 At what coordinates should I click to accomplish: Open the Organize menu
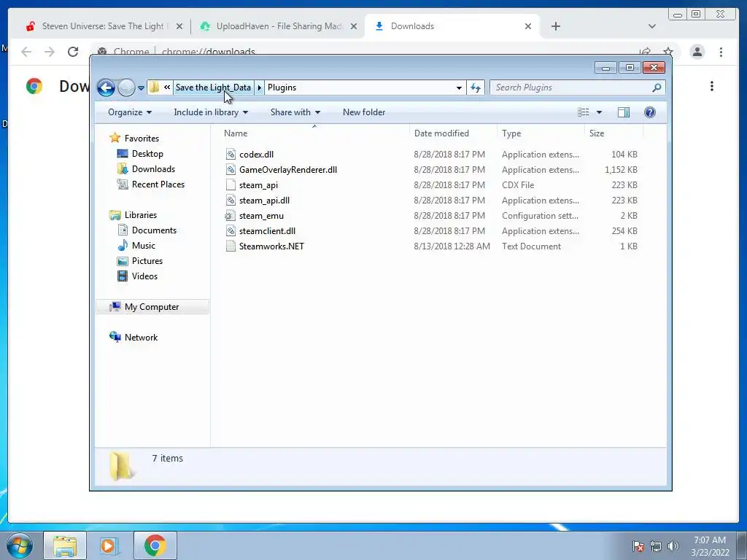point(130,112)
